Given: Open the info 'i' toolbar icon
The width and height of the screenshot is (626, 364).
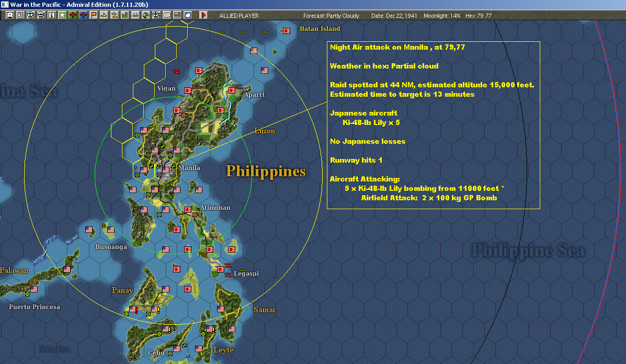Looking at the screenshot, I should [x=51, y=15].
